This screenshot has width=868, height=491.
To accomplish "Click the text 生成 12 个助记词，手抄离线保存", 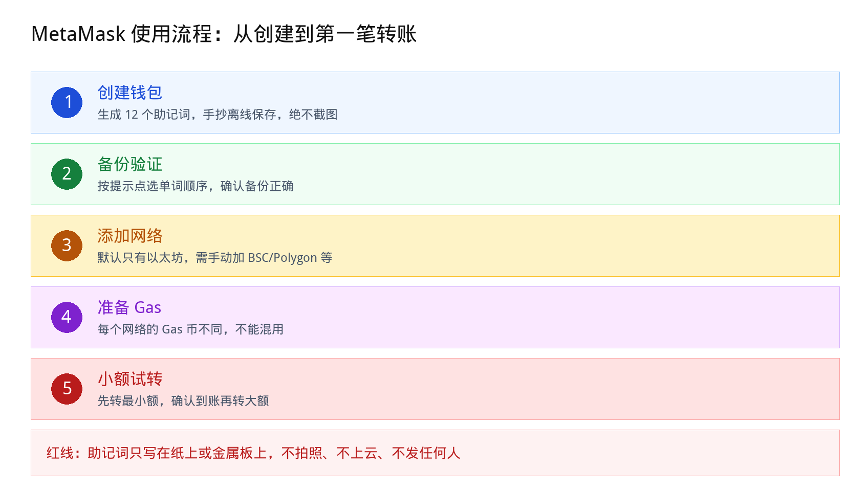I will point(187,115).
